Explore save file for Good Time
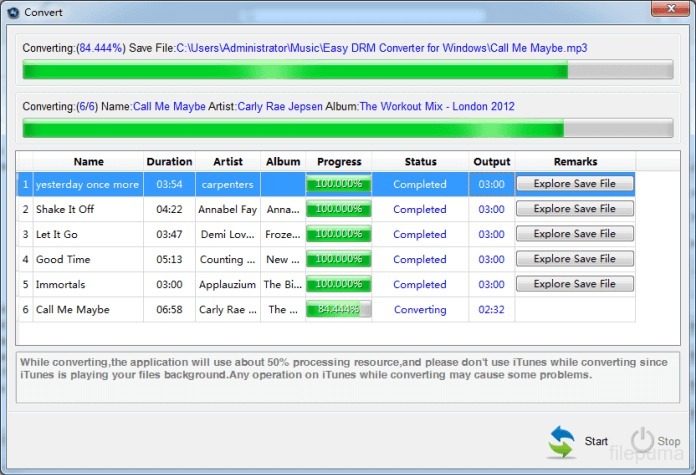Viewport: 696px width, 475px height. coord(574,259)
